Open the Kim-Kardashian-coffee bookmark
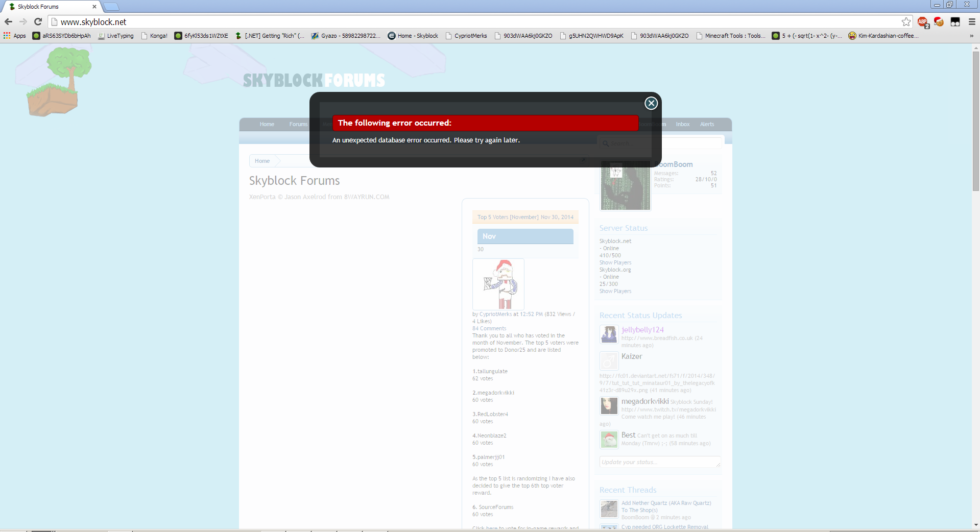980x532 pixels. (x=883, y=36)
